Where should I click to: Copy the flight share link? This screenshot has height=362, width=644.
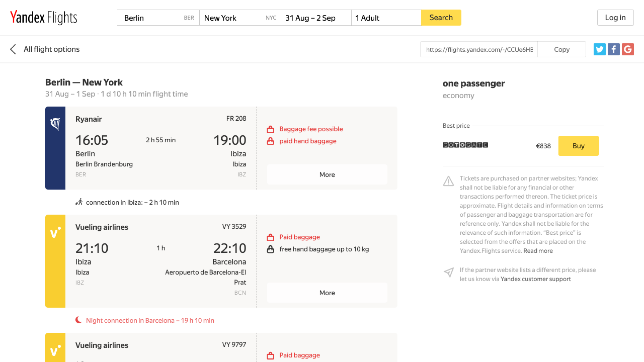click(562, 49)
